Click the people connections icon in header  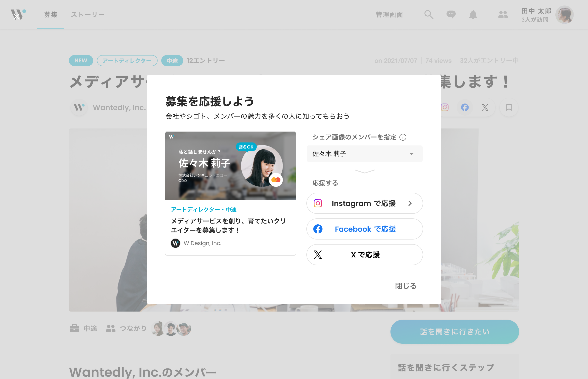[x=503, y=15]
